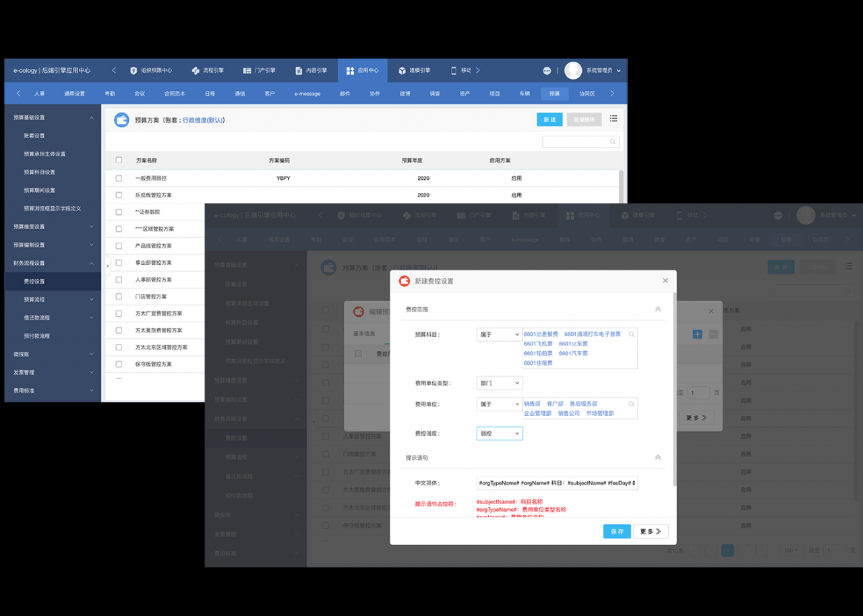Click 保存 in the 新建费控设置 dialog
Viewport: 863px width, 616px height.
(617, 531)
